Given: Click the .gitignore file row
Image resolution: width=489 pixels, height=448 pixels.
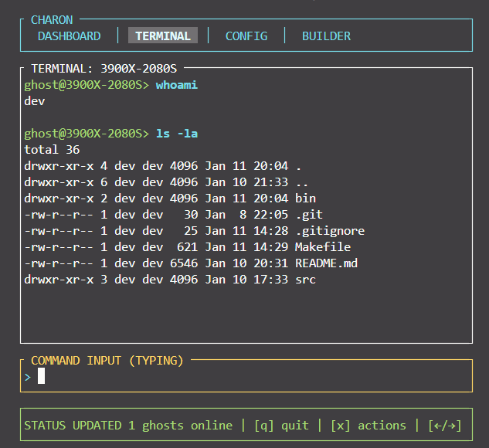Looking at the screenshot, I should tap(329, 231).
